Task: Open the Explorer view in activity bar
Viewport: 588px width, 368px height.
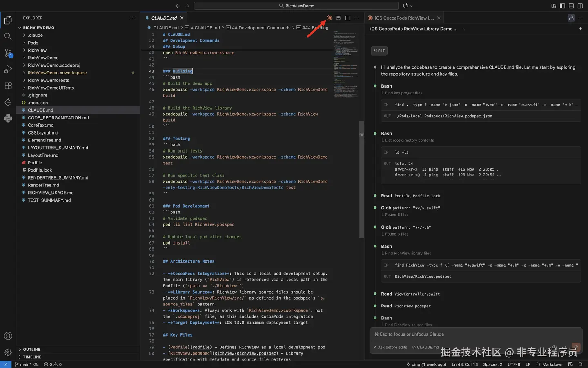Action: tap(8, 20)
